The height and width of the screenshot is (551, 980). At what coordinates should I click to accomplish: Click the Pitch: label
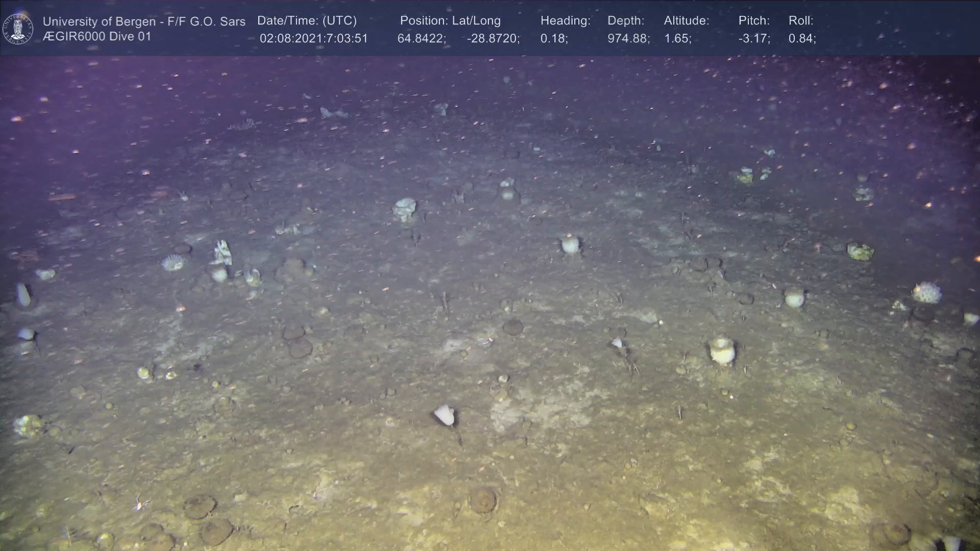point(754,20)
